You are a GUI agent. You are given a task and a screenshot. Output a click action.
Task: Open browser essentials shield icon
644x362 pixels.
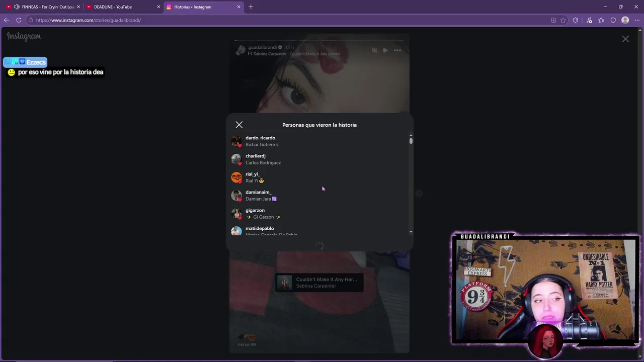coord(613,20)
